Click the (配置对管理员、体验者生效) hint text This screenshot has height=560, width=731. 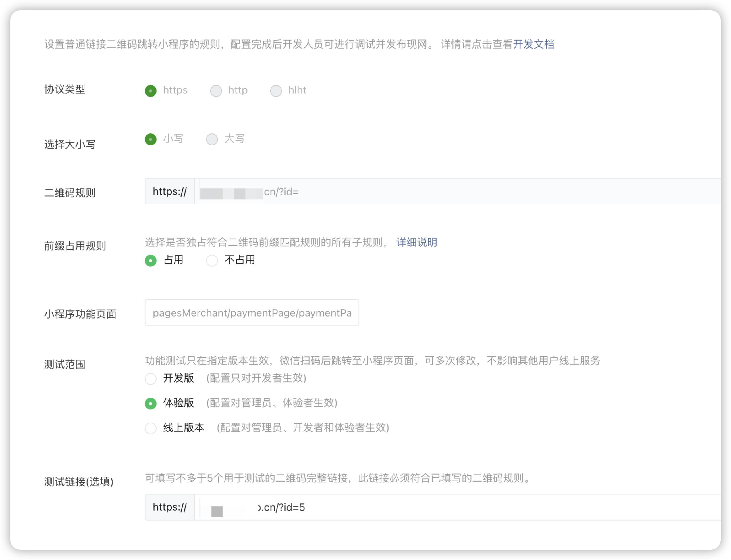coord(272,403)
